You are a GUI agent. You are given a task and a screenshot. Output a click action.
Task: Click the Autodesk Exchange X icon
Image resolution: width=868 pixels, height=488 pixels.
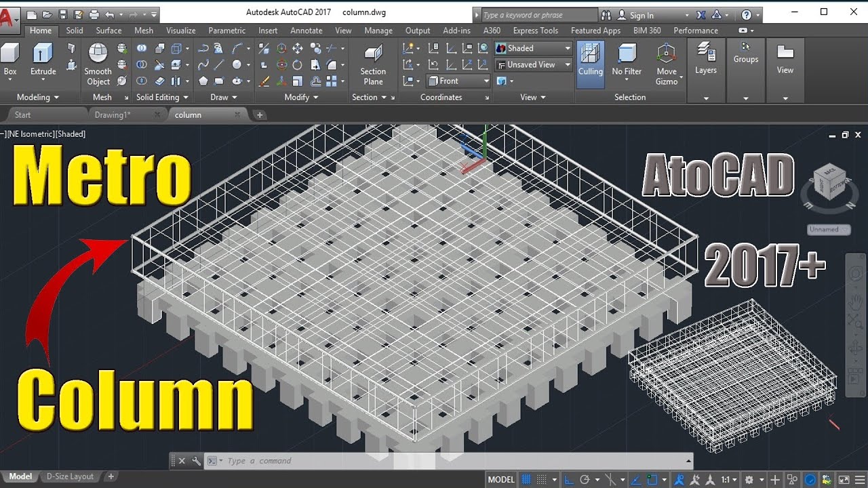coord(701,15)
